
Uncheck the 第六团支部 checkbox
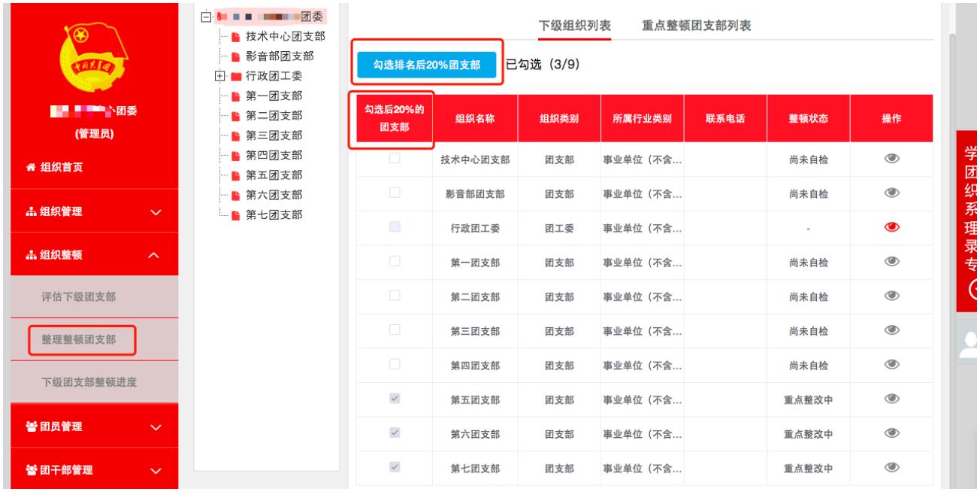395,433
